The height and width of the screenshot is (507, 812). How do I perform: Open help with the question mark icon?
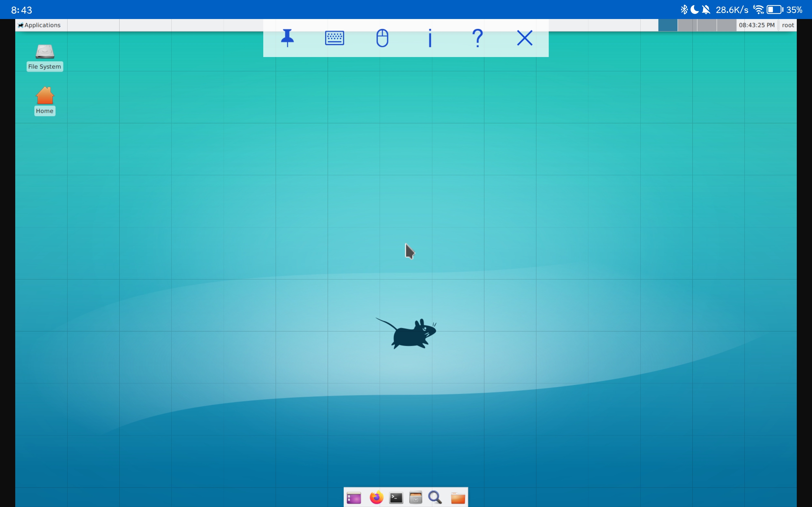tap(477, 38)
